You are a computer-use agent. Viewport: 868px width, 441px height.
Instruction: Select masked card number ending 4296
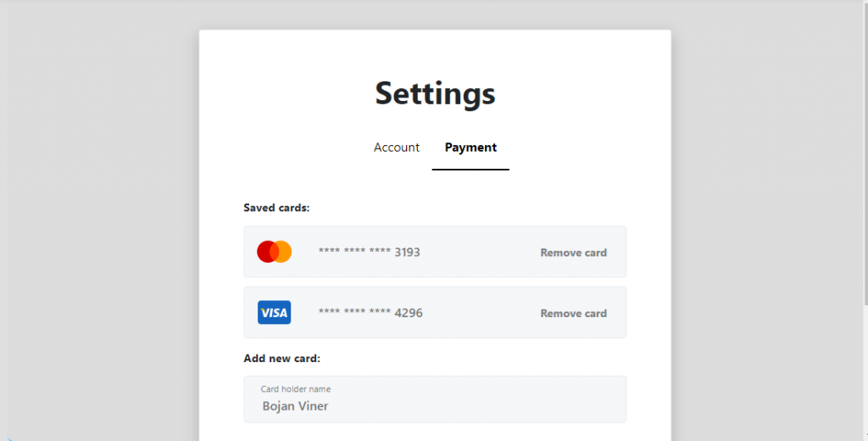(x=370, y=313)
